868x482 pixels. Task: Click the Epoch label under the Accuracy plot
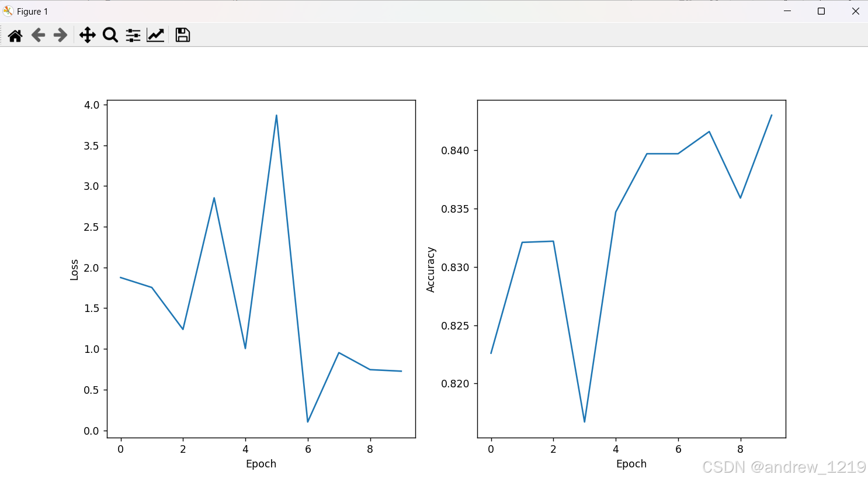(631, 464)
